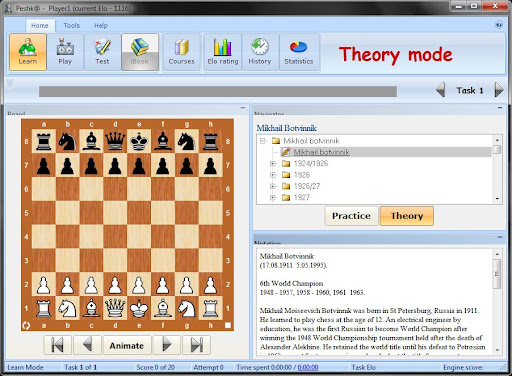Click the 'Score 0 of 20' status entry
Screen dimensions: 512x376
[155, 367]
